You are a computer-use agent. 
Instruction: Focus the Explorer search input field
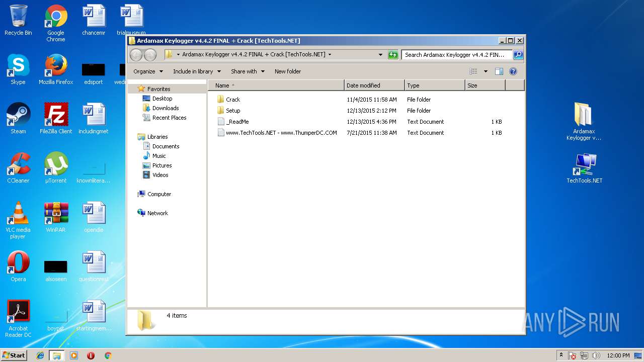(457, 55)
